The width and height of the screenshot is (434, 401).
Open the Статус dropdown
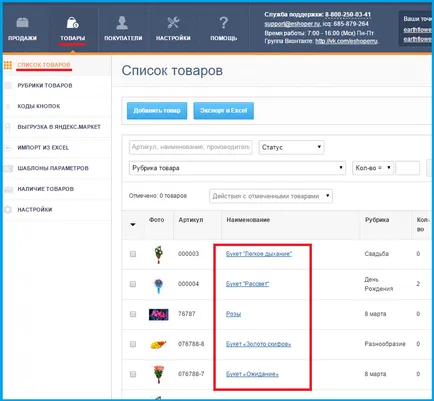click(291, 147)
